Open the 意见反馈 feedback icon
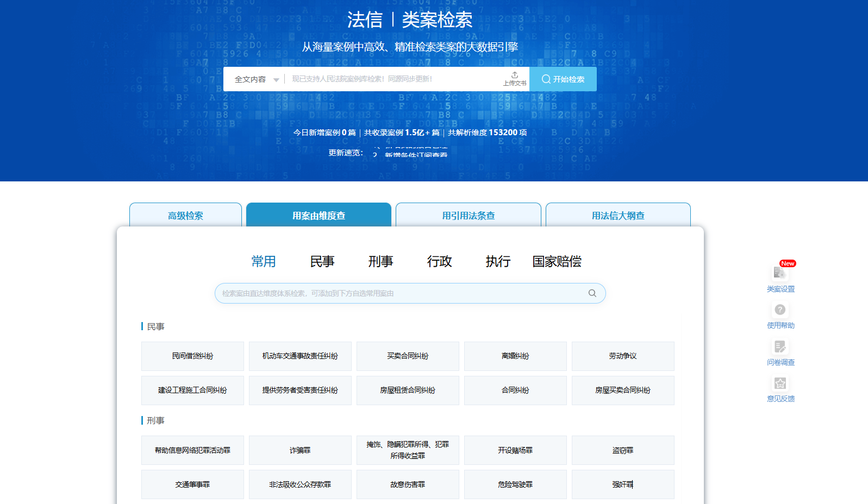The height and width of the screenshot is (504, 868). point(780,383)
